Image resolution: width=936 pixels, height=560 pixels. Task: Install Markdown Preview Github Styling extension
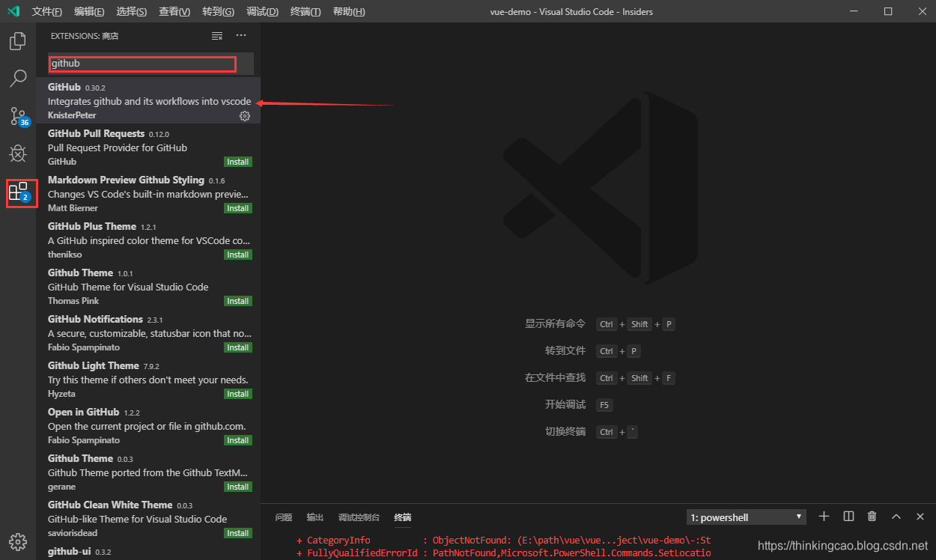(x=238, y=208)
